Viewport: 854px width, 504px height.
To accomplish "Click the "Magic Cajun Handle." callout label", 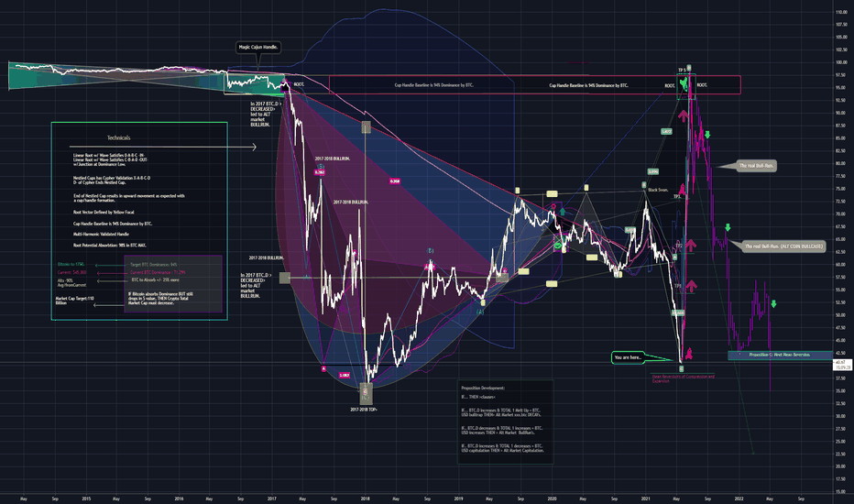I will (x=258, y=48).
